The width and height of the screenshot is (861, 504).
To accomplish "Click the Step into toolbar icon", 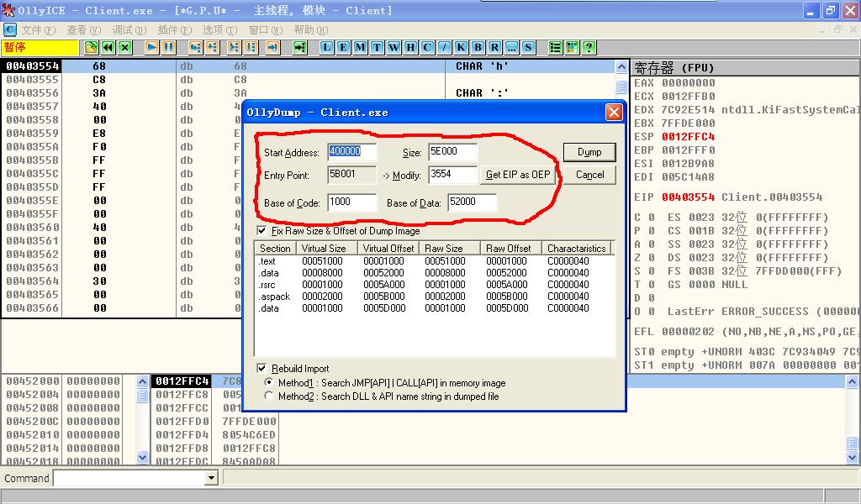I will (195, 47).
